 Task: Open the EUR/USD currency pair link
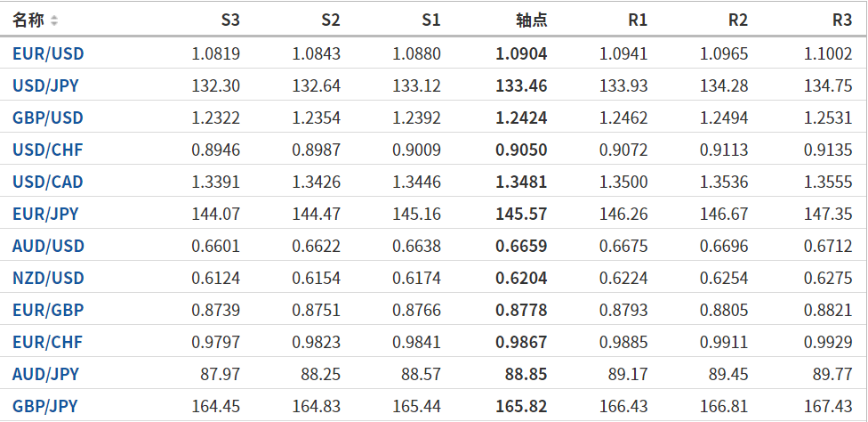48,53
